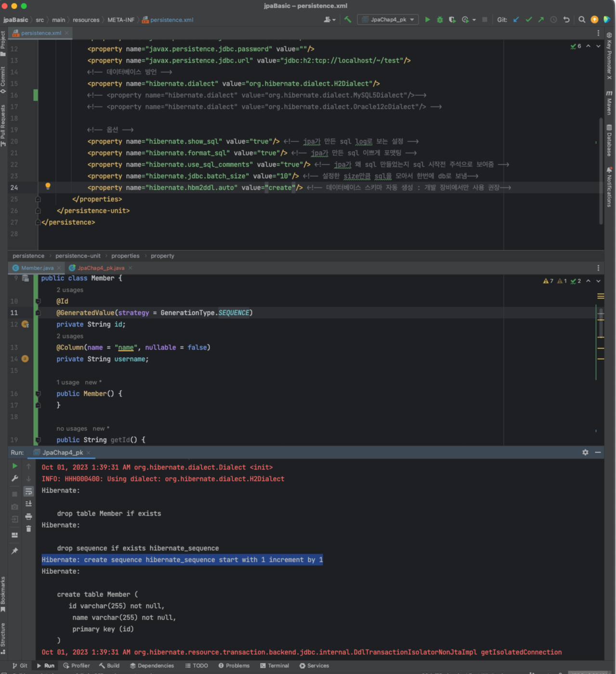Open the TODO tool window
This screenshot has width=616, height=674.
pyautogui.click(x=197, y=666)
